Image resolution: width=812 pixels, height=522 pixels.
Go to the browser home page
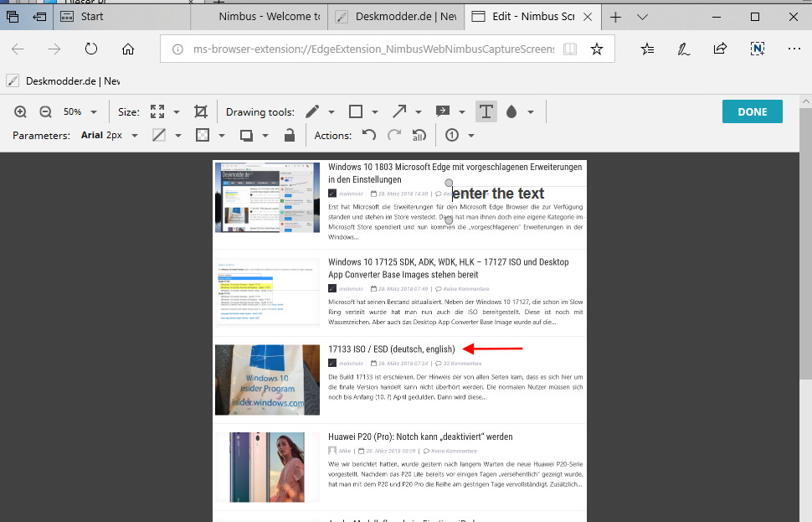(128, 49)
